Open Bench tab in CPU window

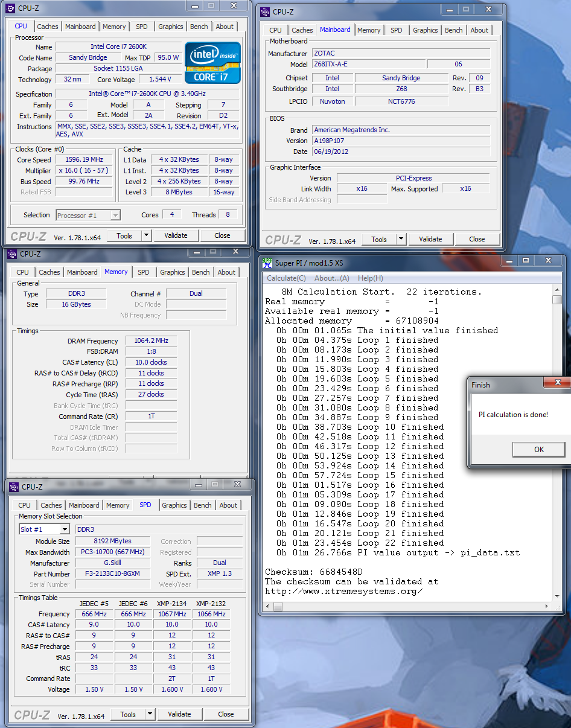pyautogui.click(x=199, y=27)
